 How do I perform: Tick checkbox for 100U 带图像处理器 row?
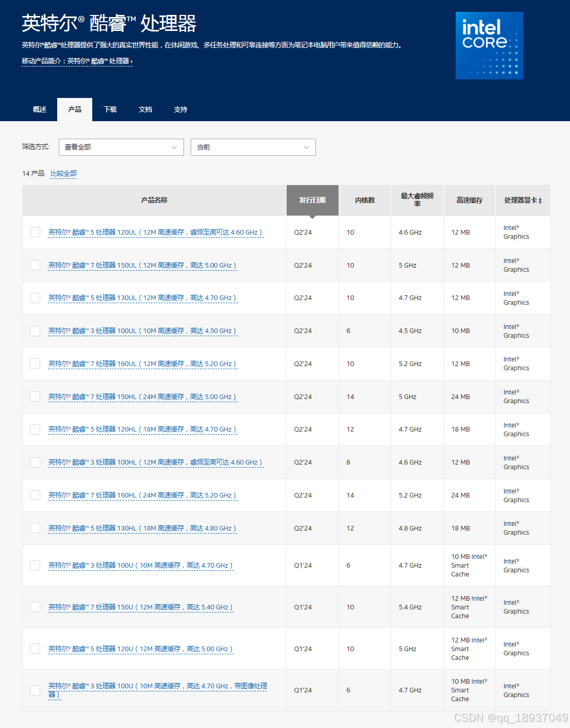coord(35,690)
